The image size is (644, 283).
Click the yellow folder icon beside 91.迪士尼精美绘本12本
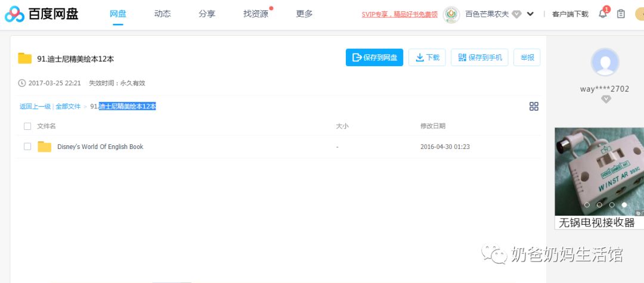coord(24,58)
